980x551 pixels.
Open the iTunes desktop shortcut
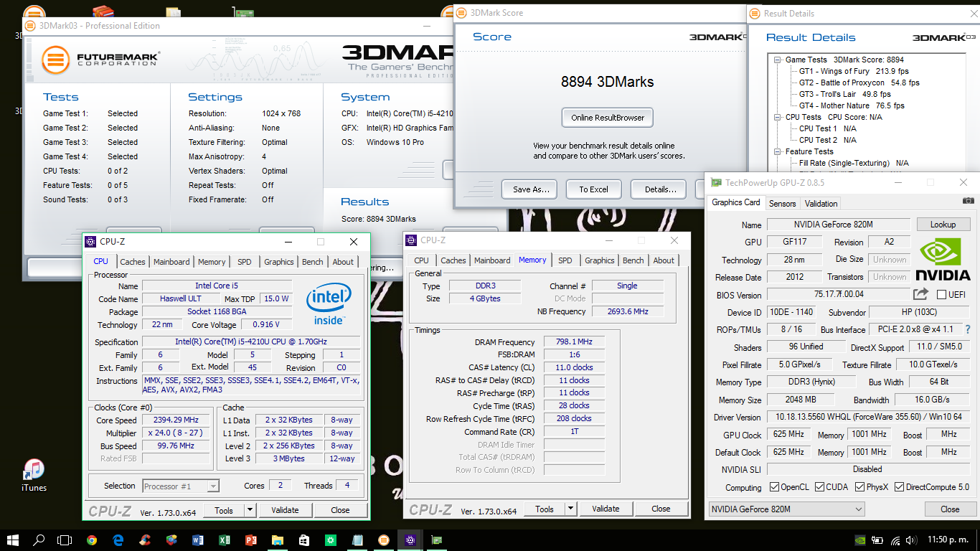click(x=34, y=476)
